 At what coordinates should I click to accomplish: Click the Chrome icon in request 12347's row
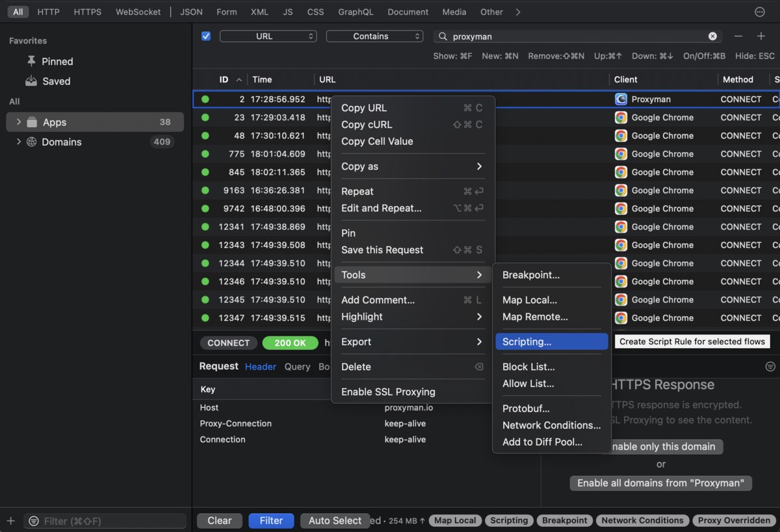click(x=621, y=318)
